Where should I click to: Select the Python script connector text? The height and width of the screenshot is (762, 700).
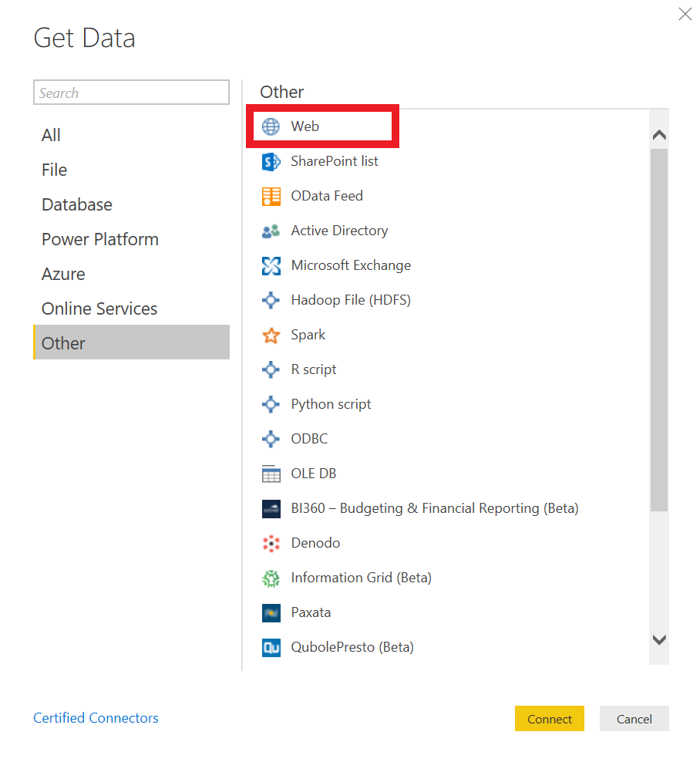click(x=331, y=404)
